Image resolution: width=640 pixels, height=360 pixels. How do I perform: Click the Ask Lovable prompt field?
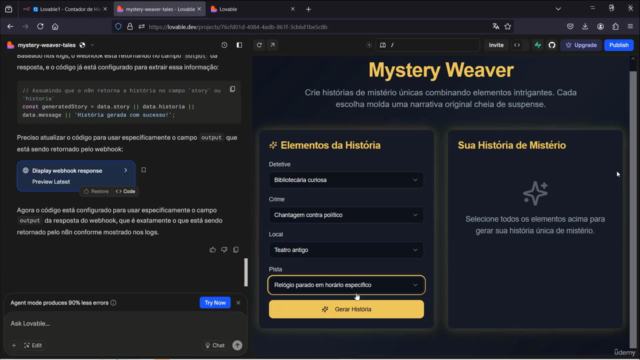coord(125,324)
